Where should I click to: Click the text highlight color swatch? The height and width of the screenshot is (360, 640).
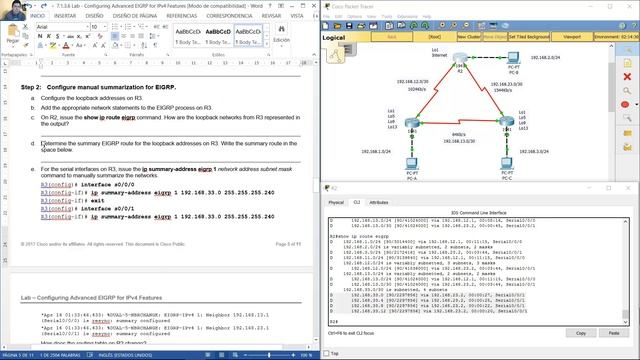click(53, 45)
